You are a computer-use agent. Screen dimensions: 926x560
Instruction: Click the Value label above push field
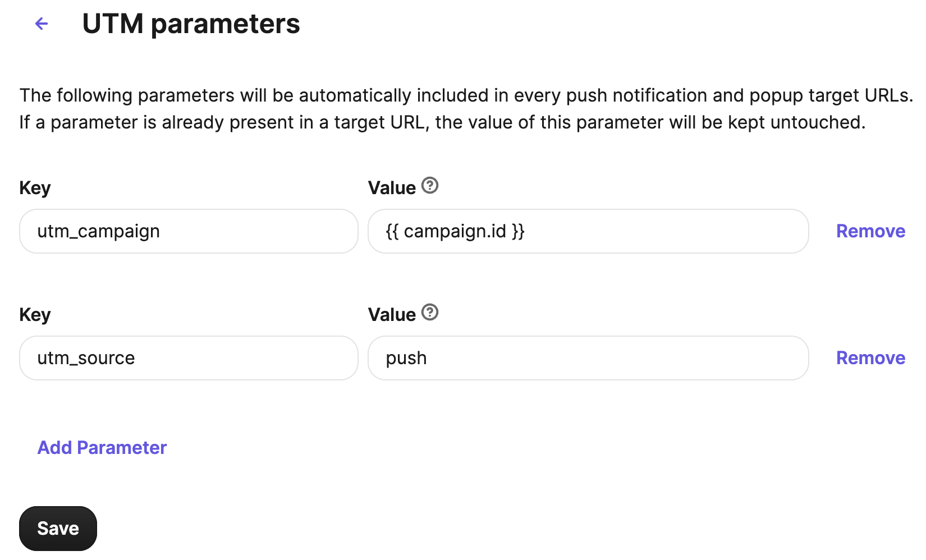(x=392, y=315)
